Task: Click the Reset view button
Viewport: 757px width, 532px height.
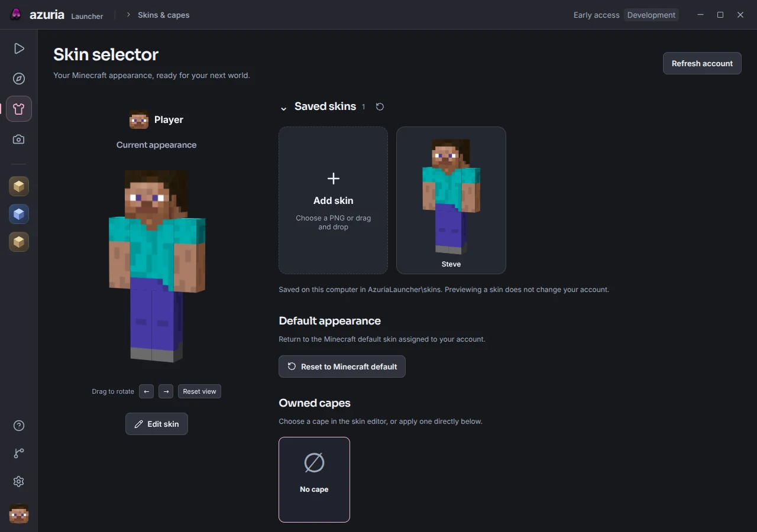Action: click(199, 391)
